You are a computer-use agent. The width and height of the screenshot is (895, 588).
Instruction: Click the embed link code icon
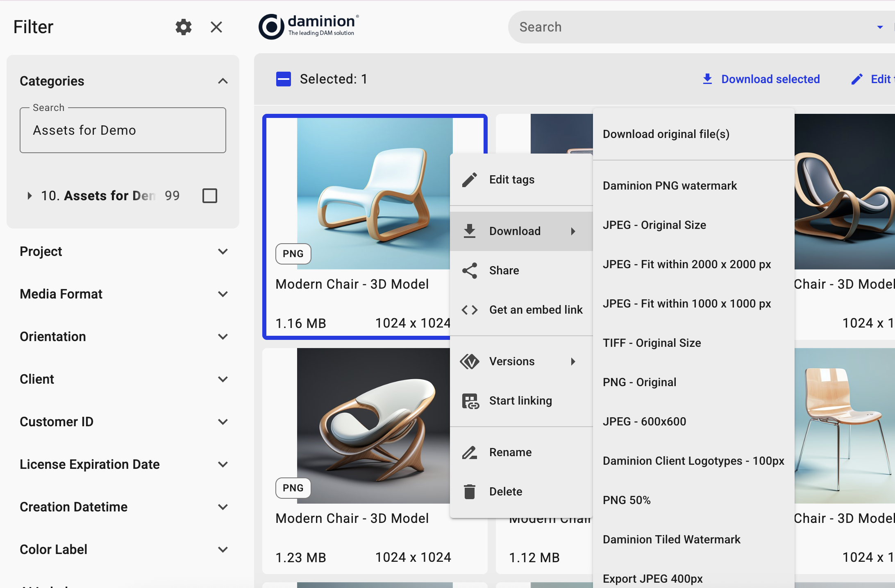pos(470,310)
